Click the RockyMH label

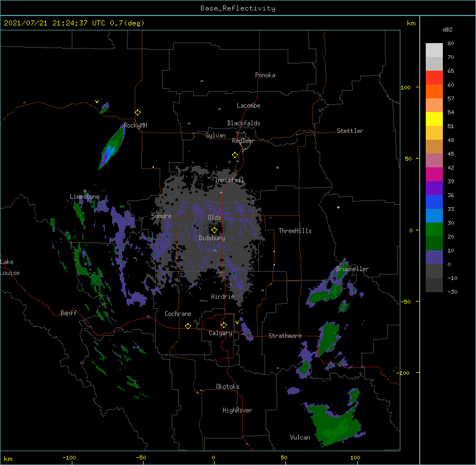135,125
